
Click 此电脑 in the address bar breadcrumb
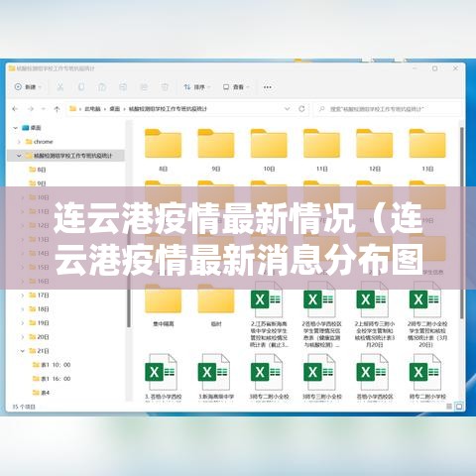pos(92,109)
